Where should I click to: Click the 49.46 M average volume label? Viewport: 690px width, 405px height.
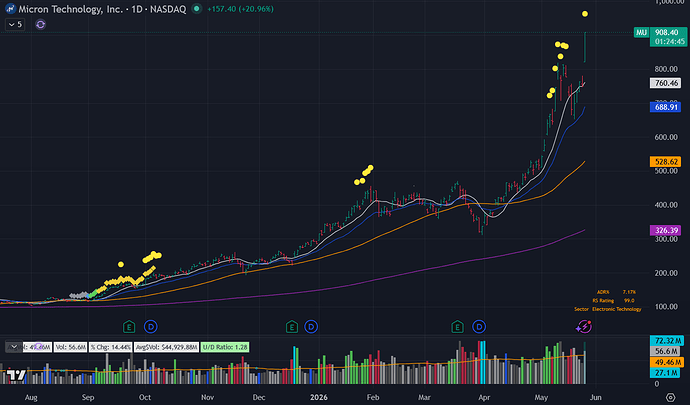[x=666, y=362]
